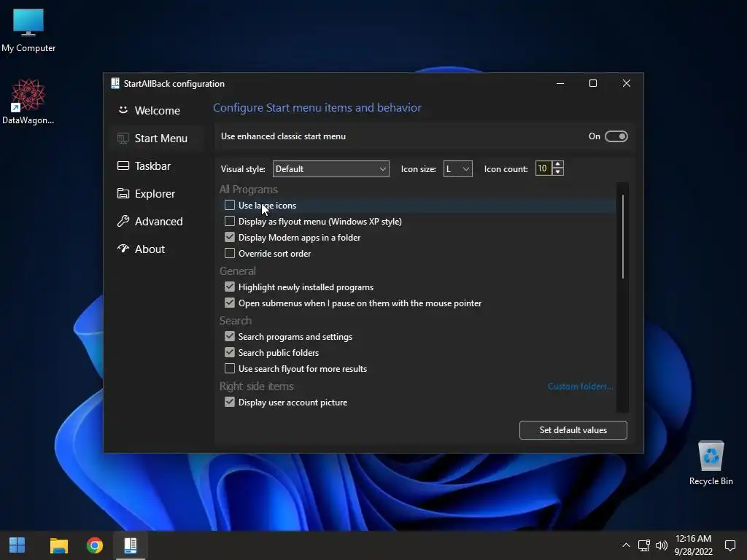Open the Windows Start button
The image size is (747, 560).
pyautogui.click(x=18, y=545)
